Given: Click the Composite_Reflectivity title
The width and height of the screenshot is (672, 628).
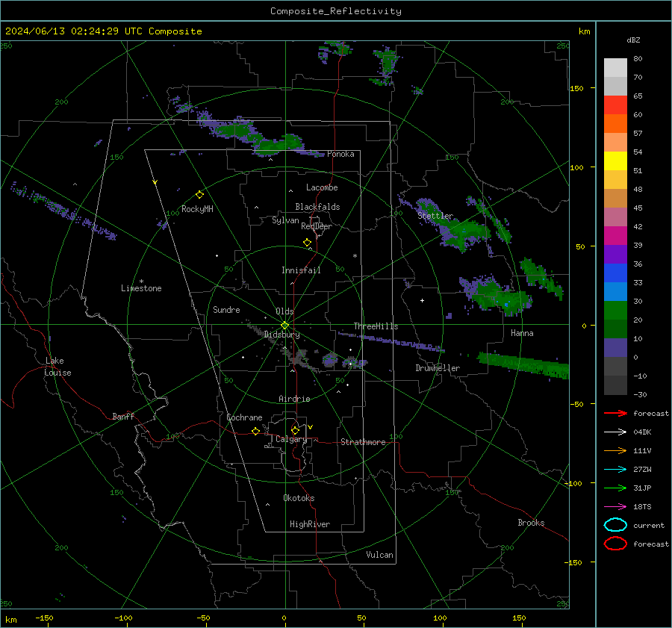Looking at the screenshot, I should click(335, 11).
